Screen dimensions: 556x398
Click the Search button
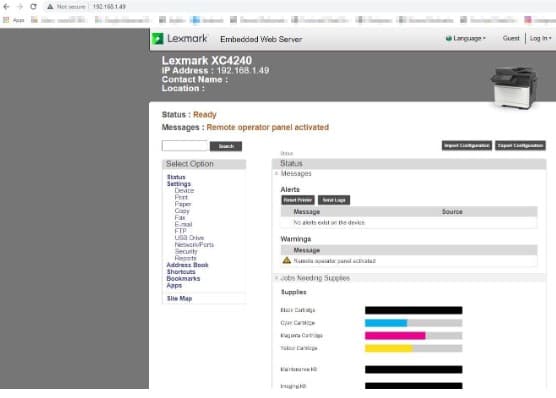click(x=226, y=146)
